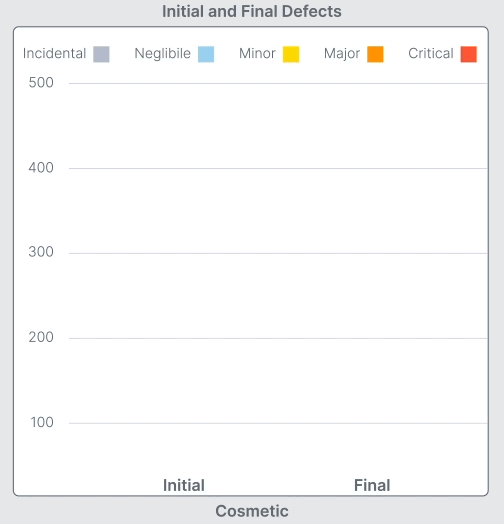Click the 300 y-axis tick label

pos(41,252)
